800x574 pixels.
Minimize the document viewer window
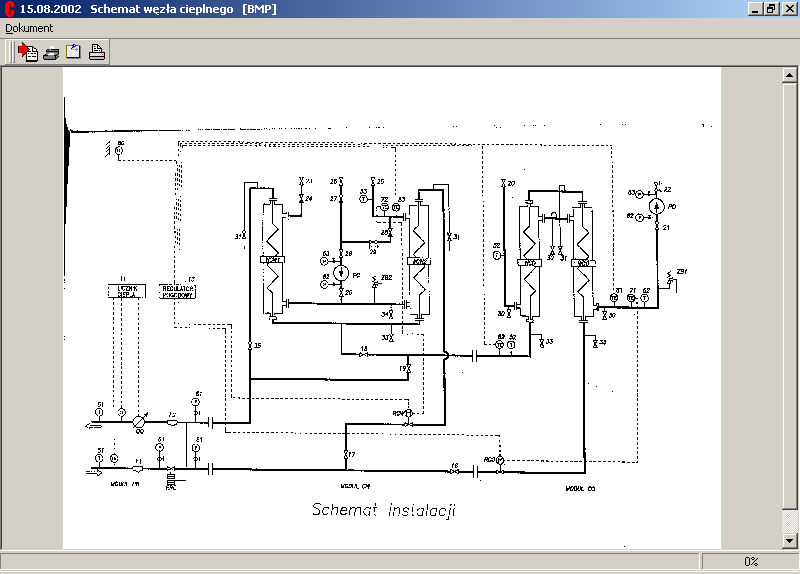tap(754, 9)
